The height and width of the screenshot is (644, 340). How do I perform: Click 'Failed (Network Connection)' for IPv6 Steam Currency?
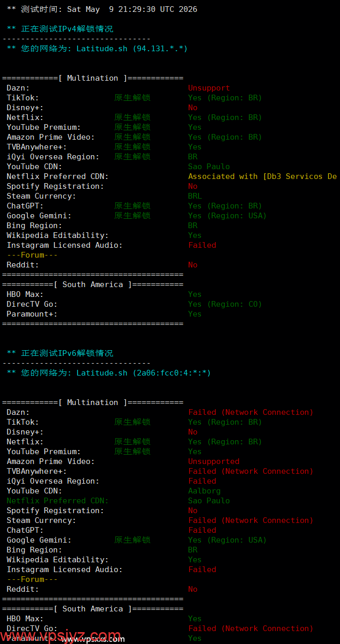251,520
